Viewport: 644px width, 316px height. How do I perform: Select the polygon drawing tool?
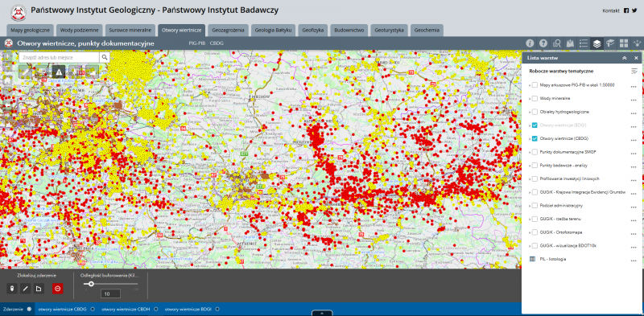[x=39, y=289]
